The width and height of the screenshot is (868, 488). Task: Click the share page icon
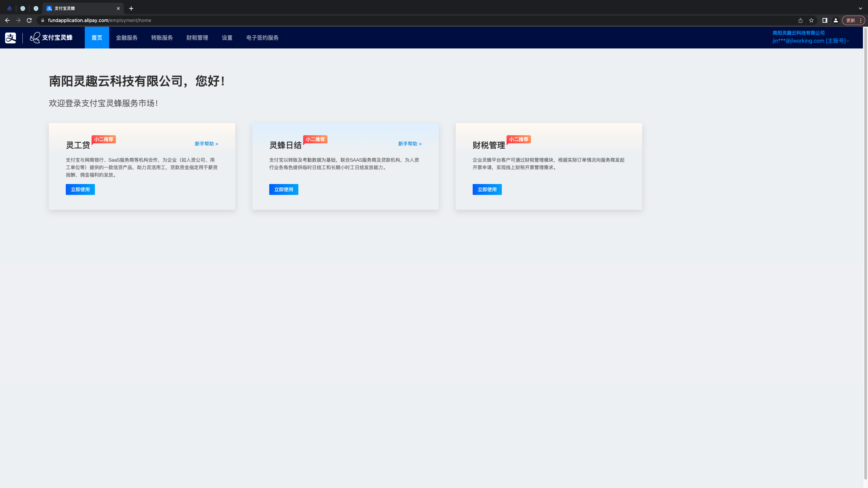tap(801, 20)
